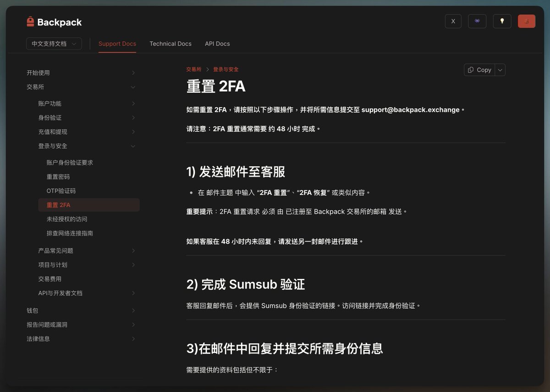The image size is (550, 392).
Task: Click the 登录与安全 breadcrumb link
Action: 225,69
